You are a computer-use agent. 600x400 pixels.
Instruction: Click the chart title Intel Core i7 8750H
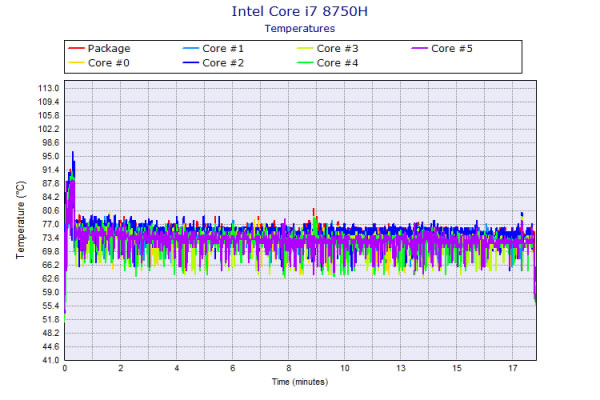300,11
